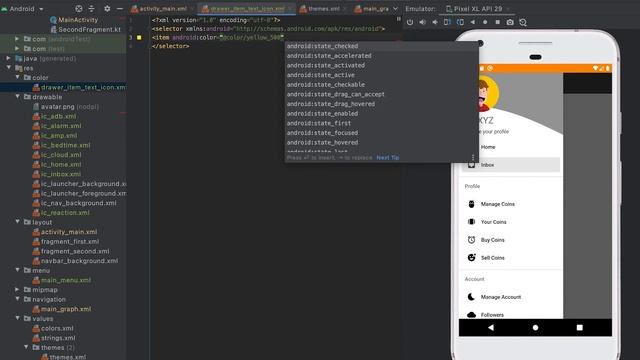Click the emulator rotate left icon
640x360 pixels.
(x=447, y=22)
